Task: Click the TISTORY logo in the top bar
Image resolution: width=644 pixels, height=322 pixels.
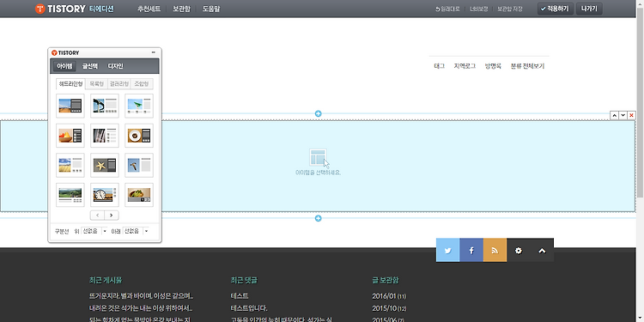Action: [60, 9]
